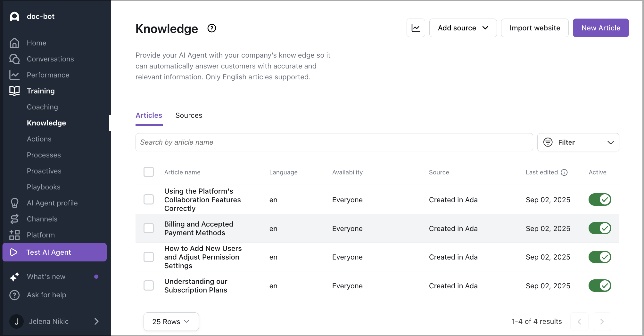644x336 pixels.
Task: Select the Articles tab
Action: pyautogui.click(x=149, y=115)
